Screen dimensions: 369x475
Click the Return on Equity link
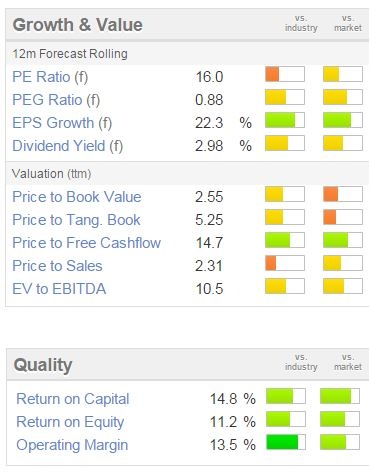[70, 422]
